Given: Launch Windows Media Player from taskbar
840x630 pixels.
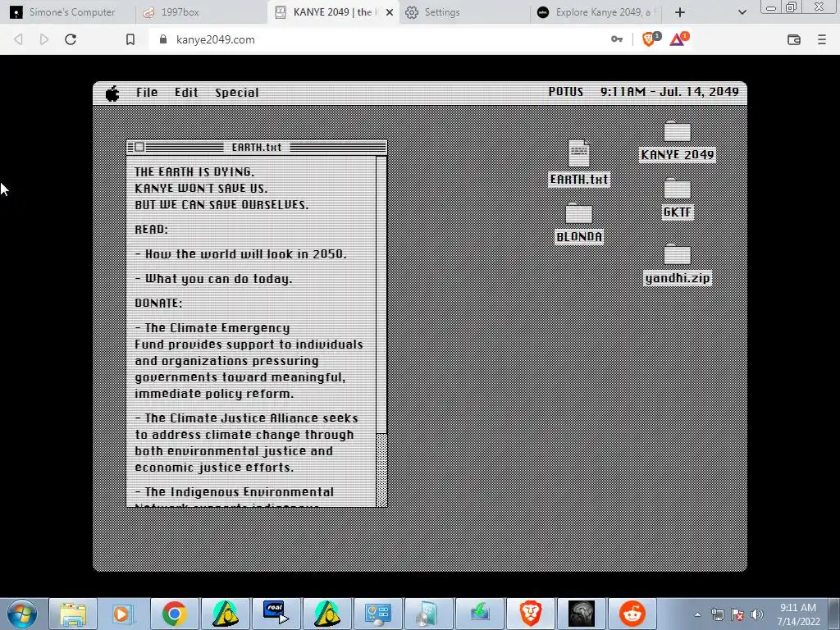Looking at the screenshot, I should pos(122,614).
